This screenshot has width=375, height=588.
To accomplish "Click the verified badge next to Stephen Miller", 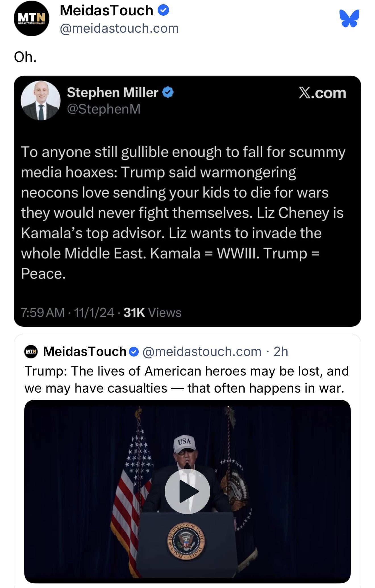I will 168,93.
